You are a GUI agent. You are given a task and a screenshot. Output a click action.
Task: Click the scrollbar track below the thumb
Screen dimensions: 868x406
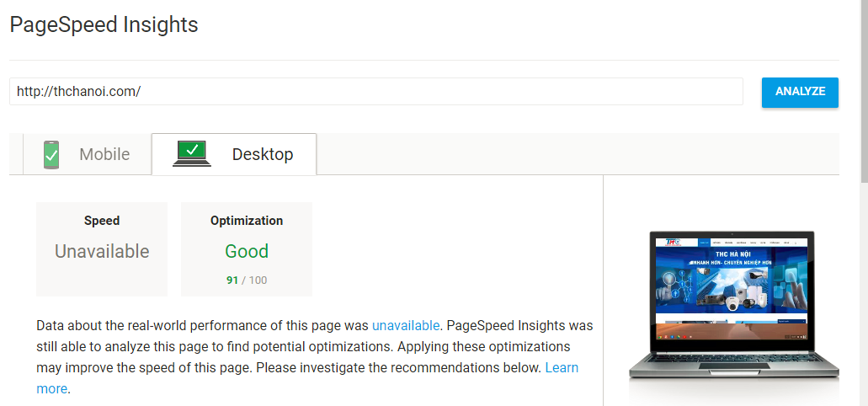[x=864, y=294]
